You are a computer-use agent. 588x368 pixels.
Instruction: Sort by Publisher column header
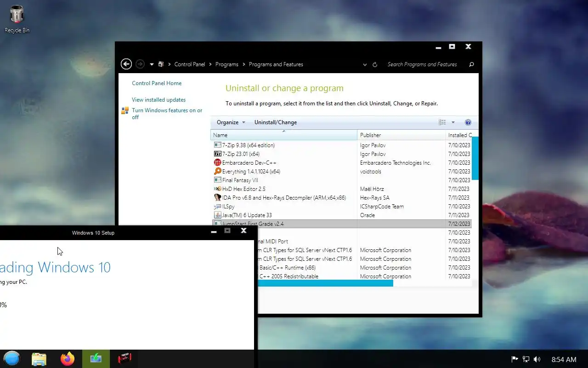pos(401,135)
